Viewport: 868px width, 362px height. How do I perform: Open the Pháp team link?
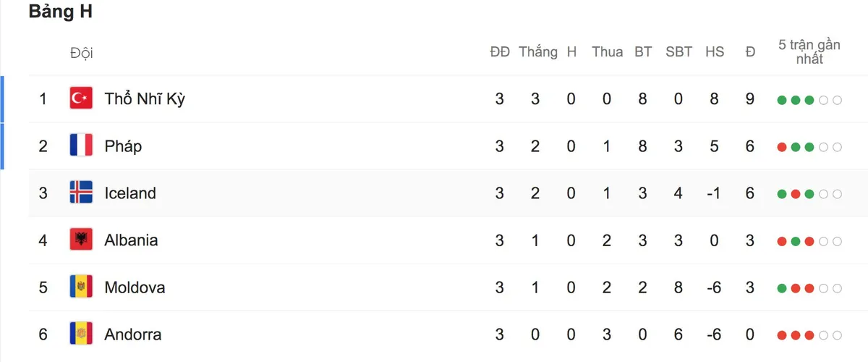click(123, 146)
